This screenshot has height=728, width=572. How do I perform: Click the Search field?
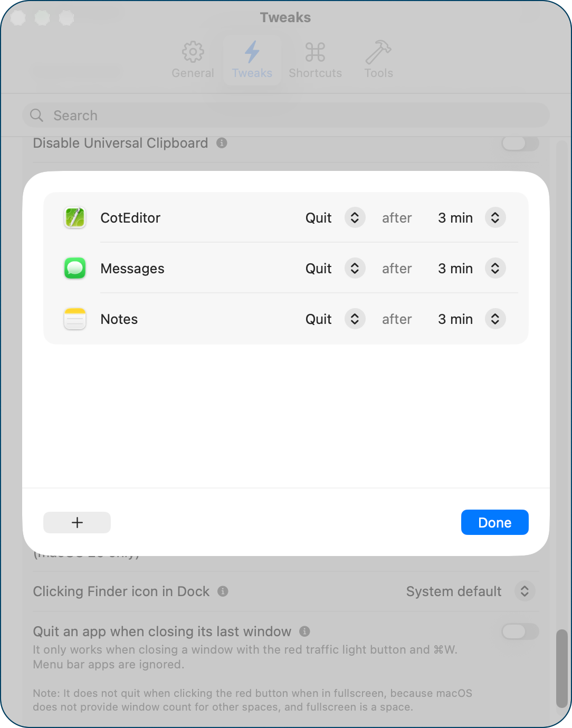point(285,115)
